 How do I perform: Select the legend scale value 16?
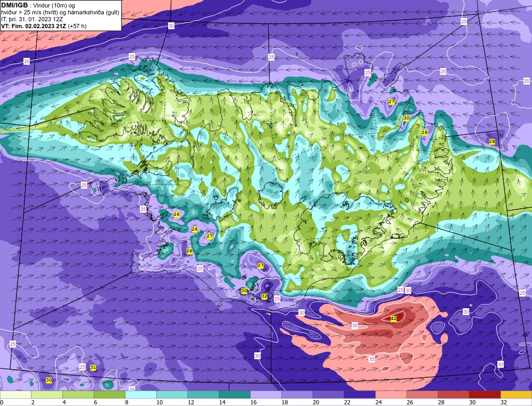click(x=253, y=402)
